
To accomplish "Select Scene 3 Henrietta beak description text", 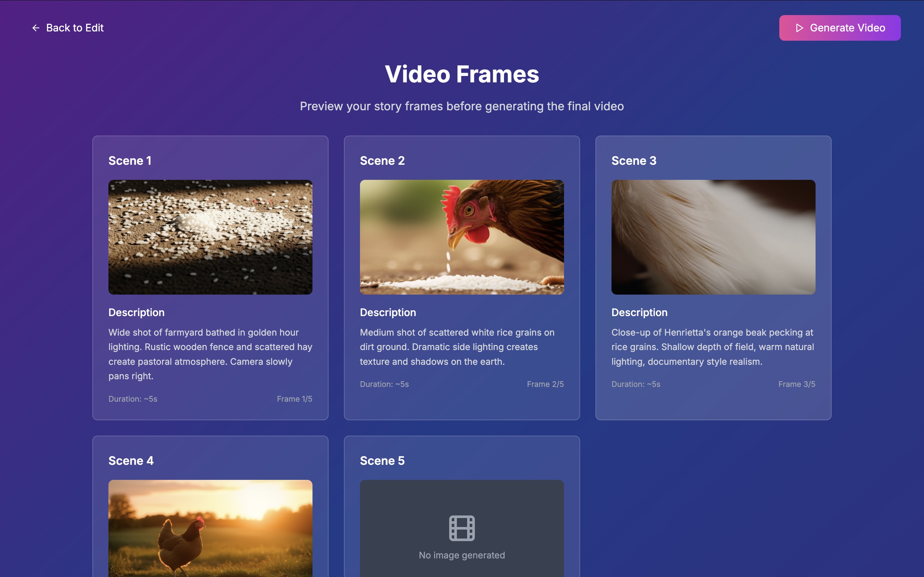I will pyautogui.click(x=713, y=347).
